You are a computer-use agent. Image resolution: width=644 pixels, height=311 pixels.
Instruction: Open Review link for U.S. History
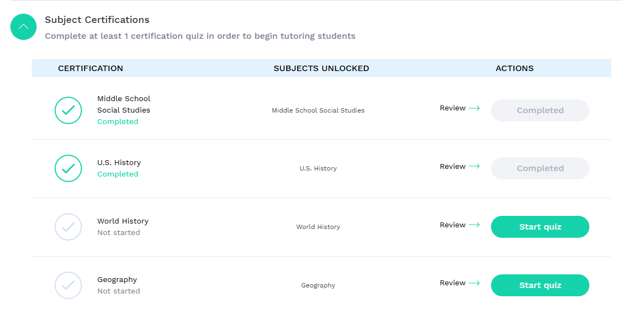click(453, 166)
